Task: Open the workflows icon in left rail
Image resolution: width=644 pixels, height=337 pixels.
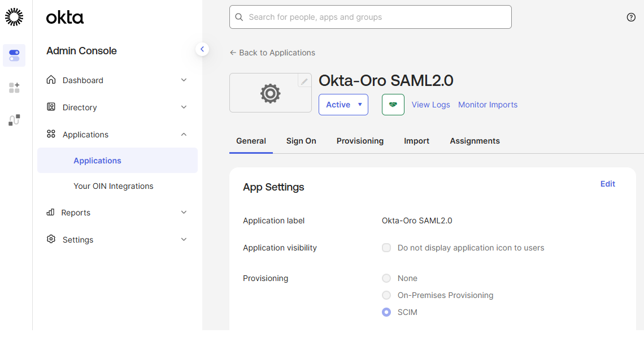Action: 14,120
